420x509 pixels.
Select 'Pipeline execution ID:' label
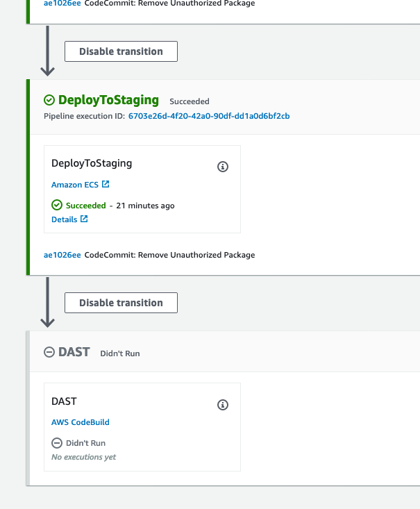[x=85, y=116]
